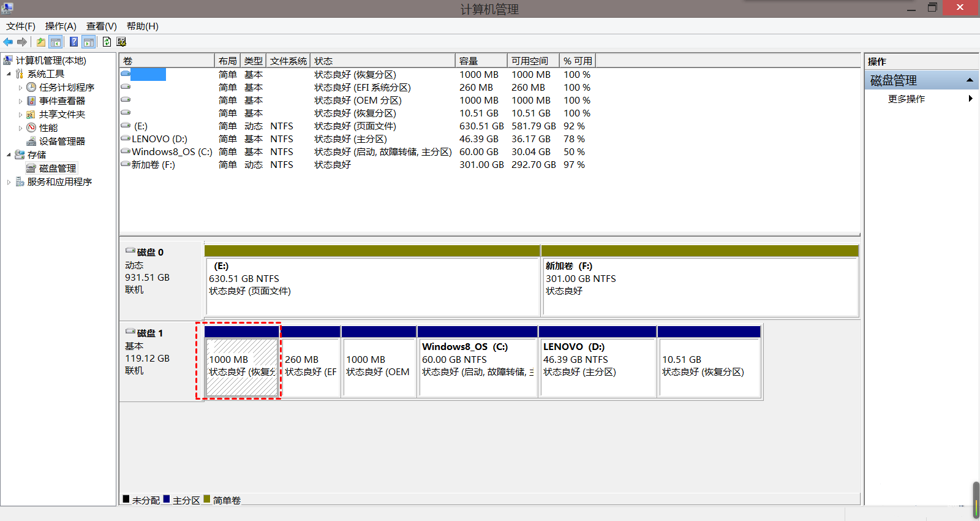Viewport: 980px width, 521px height.
Task: Expand the 服务和应用程序 tree node
Action: point(9,182)
